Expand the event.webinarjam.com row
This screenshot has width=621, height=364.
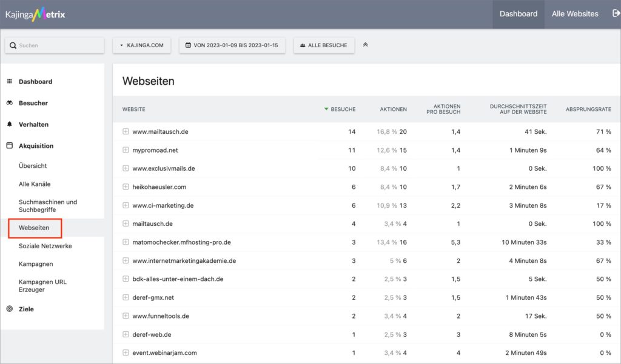coord(126,352)
